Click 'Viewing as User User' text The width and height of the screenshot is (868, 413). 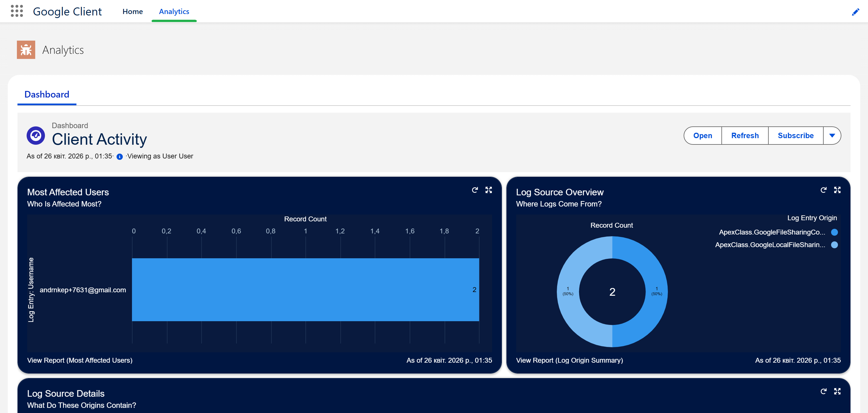(x=160, y=156)
